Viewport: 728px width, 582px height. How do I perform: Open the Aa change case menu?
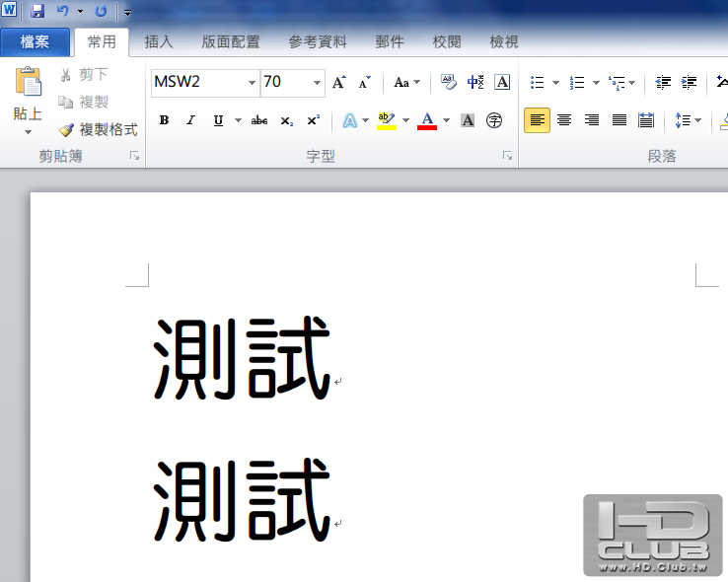tap(406, 82)
